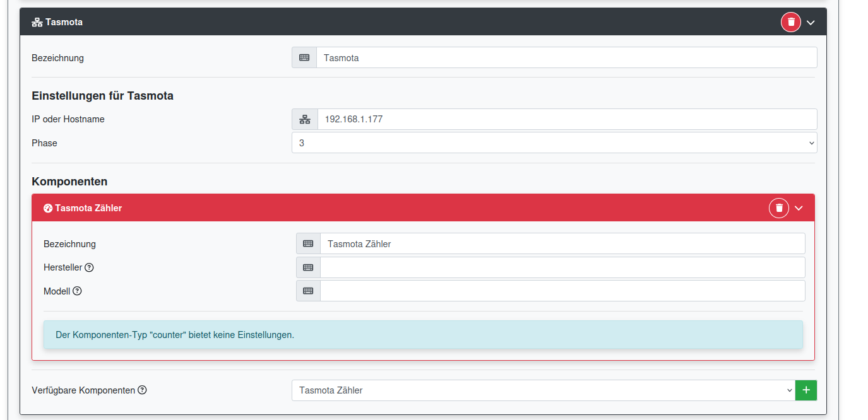Click the network icon in the Tasmota header

click(36, 21)
